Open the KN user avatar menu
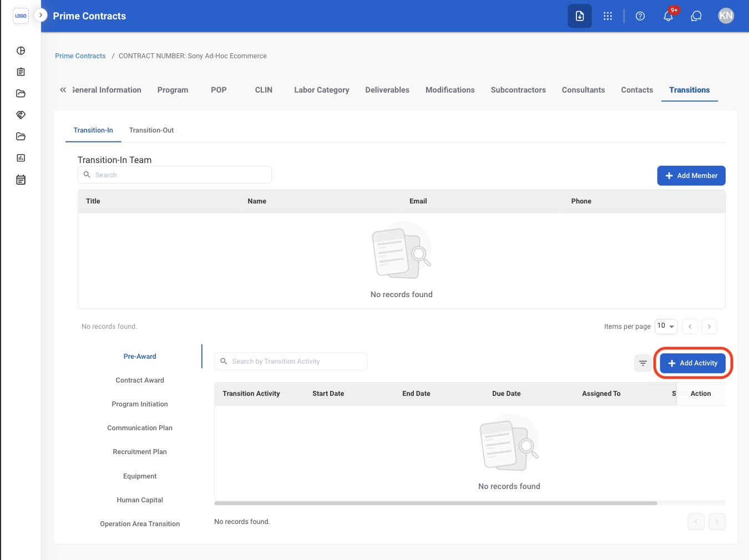 [x=726, y=16]
